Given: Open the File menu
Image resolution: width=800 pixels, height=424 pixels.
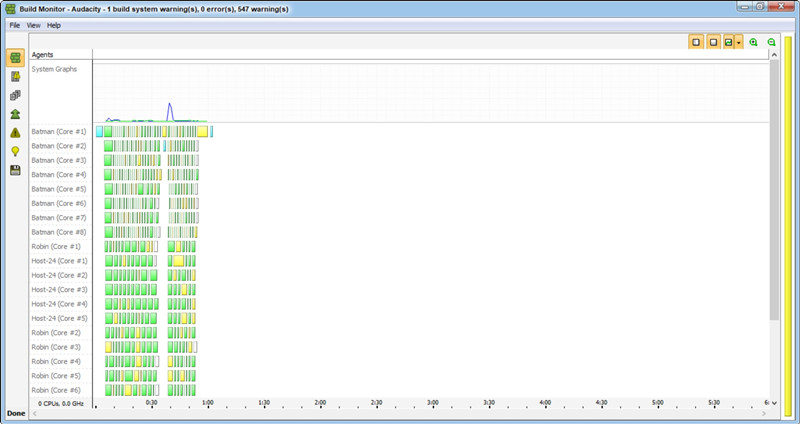Looking at the screenshot, I should [15, 25].
